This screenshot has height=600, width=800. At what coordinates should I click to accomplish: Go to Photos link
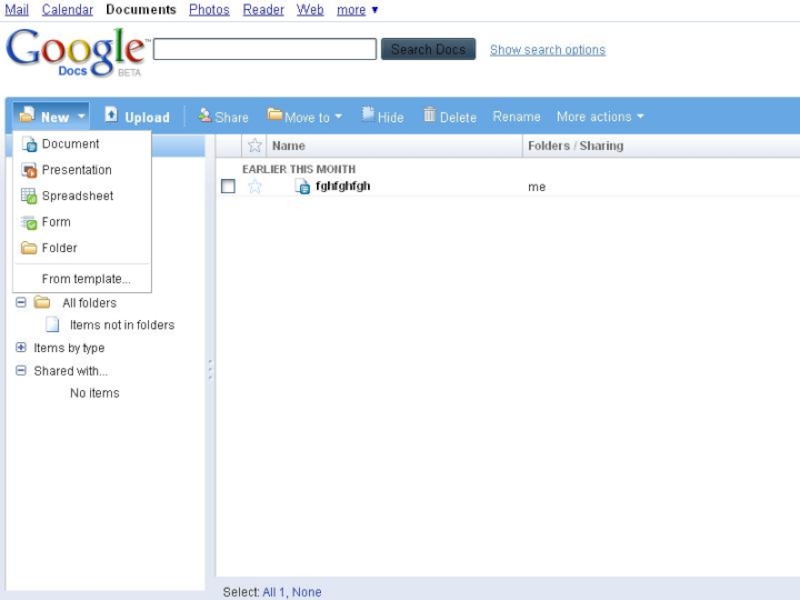click(209, 9)
